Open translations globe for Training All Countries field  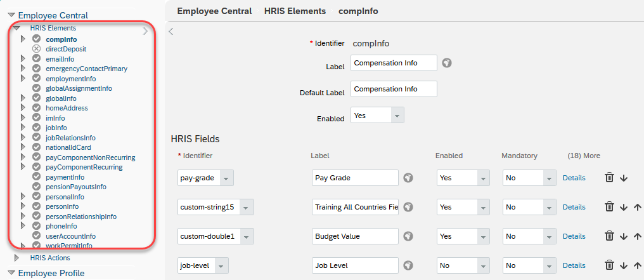[408, 207]
